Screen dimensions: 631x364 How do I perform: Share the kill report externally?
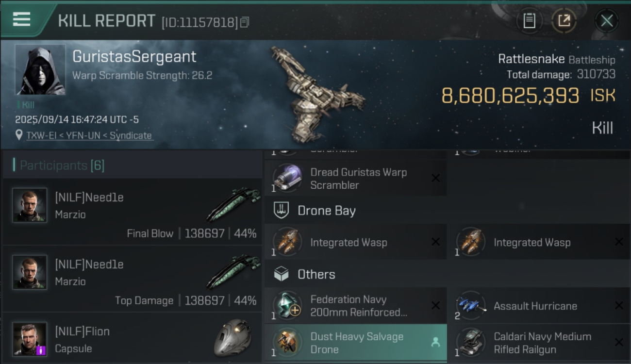pyautogui.click(x=564, y=21)
